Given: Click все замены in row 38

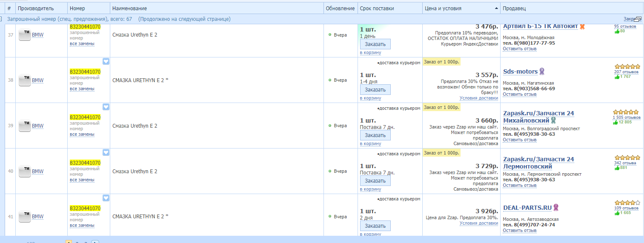Looking at the screenshot, I should tap(82, 89).
